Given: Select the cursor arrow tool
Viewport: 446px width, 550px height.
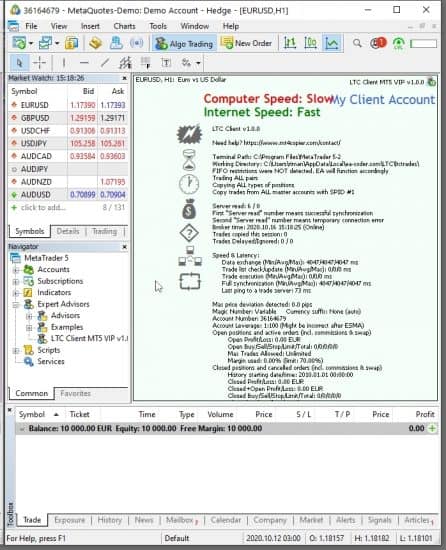Looking at the screenshot, I should click(x=19, y=63).
